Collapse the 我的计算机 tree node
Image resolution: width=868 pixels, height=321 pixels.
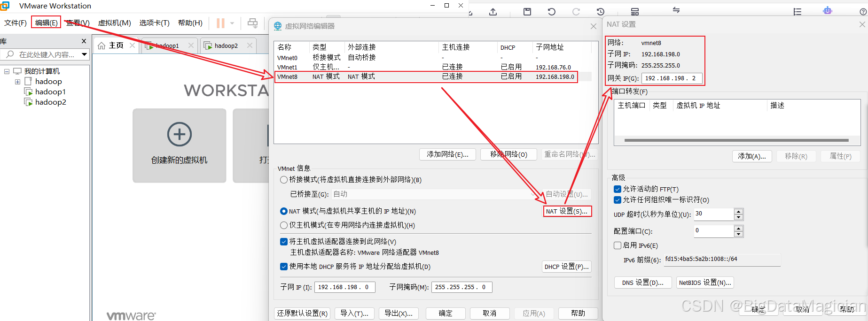pyautogui.click(x=7, y=71)
